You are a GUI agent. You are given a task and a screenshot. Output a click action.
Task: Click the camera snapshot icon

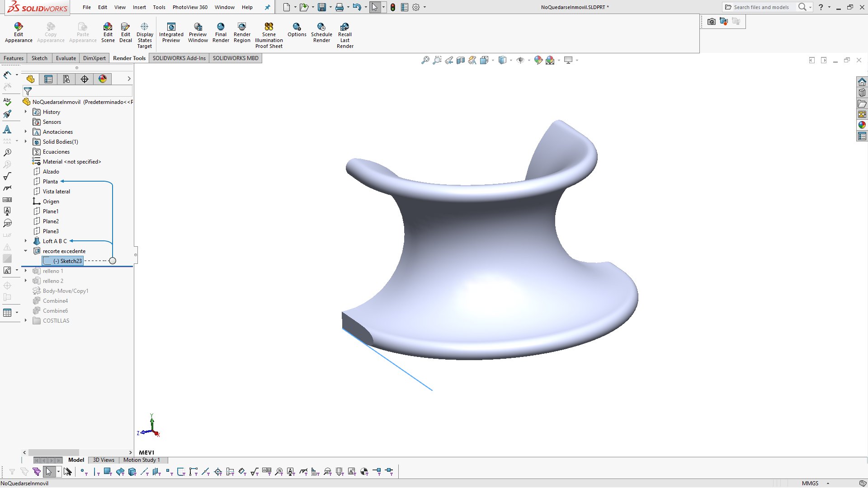click(712, 21)
